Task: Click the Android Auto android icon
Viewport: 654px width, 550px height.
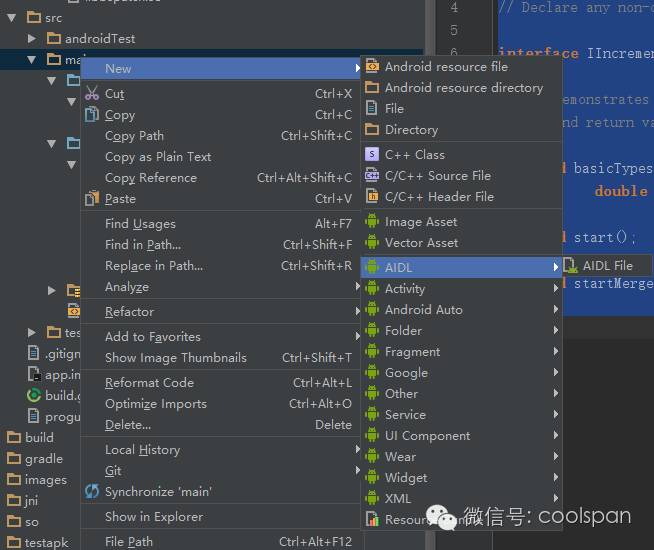Action: click(372, 309)
